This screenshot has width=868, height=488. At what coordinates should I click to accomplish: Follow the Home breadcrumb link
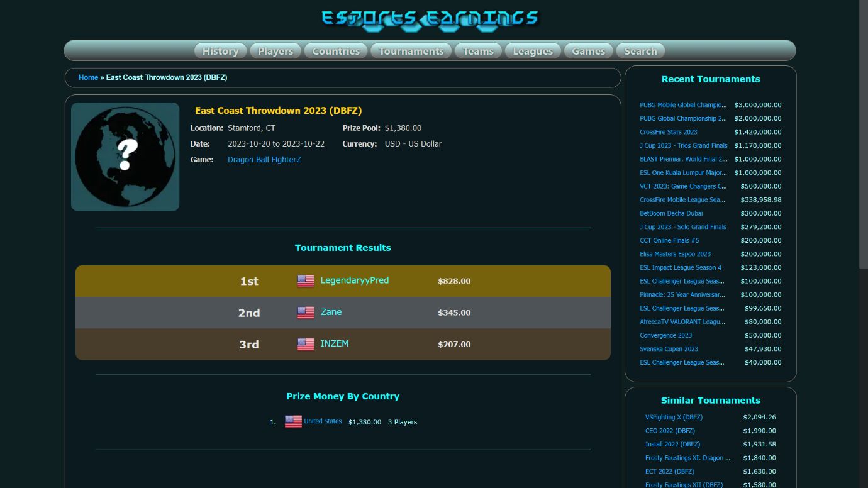(x=88, y=77)
